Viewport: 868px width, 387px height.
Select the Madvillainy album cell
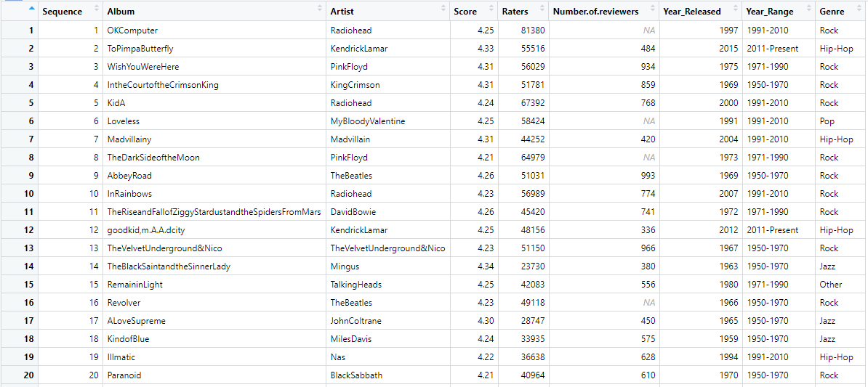(214, 139)
